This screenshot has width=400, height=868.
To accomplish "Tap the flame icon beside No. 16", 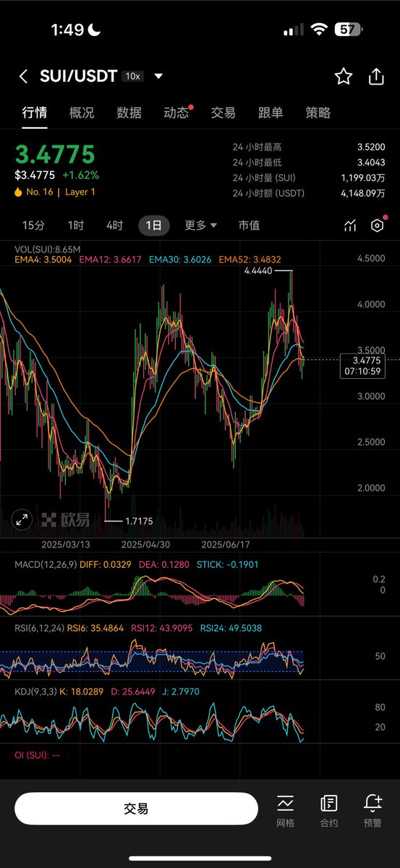I will [19, 192].
